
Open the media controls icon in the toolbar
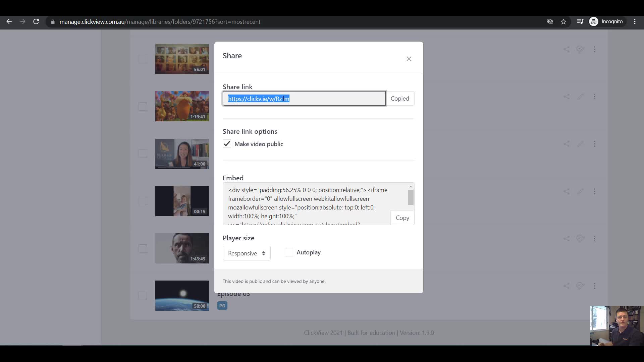[580, 21]
